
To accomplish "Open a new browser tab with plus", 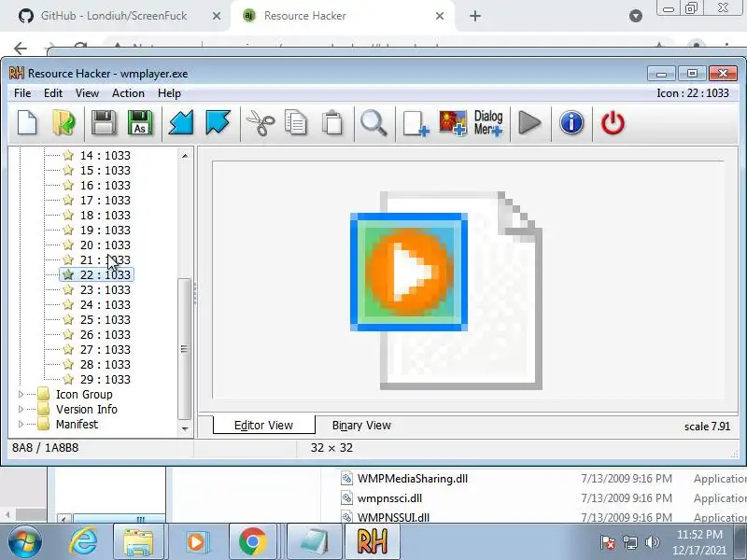I will tap(475, 16).
